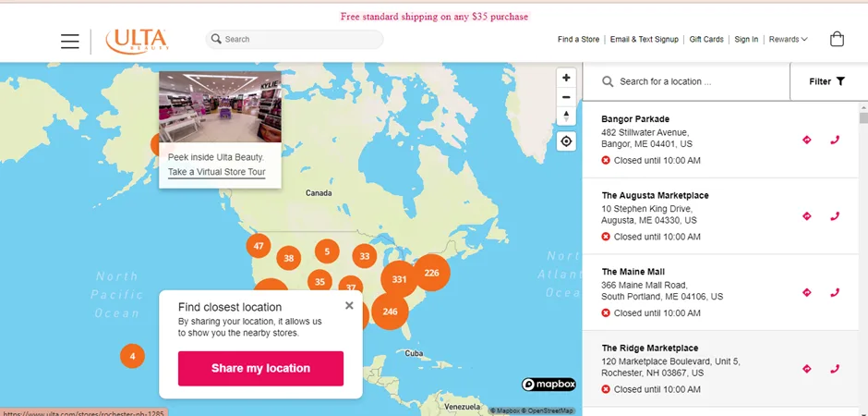This screenshot has height=416, width=868.
Task: Click the Share my location button
Action: click(x=260, y=368)
